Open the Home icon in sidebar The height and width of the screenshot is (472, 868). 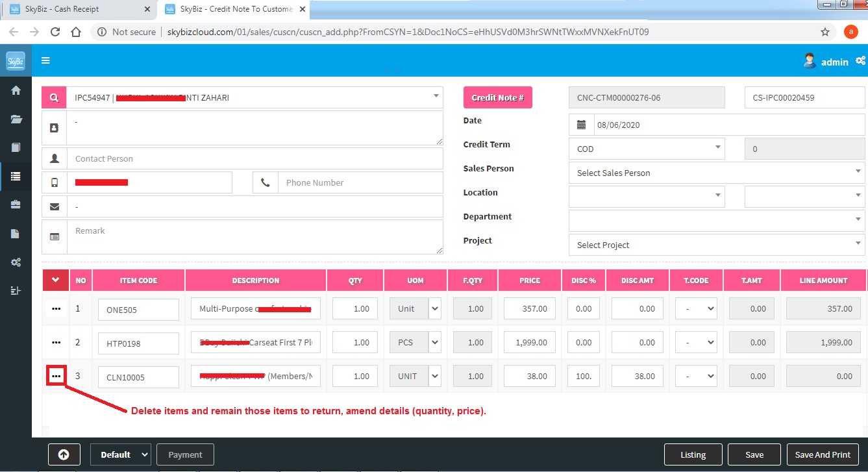(x=16, y=91)
